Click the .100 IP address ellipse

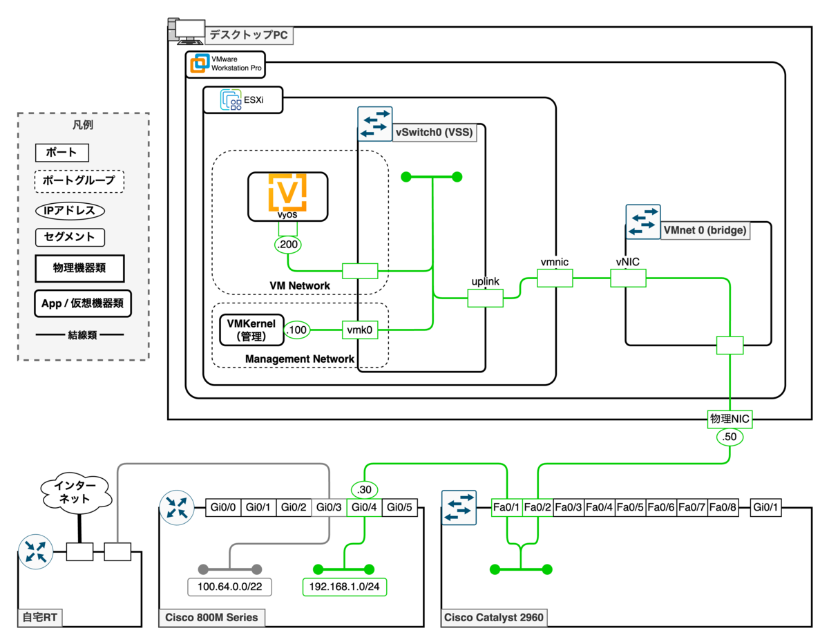298,330
